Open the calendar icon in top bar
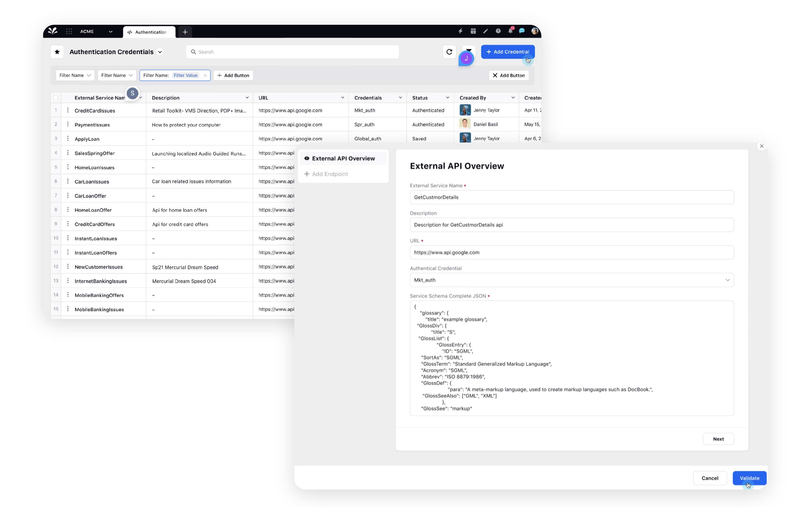This screenshot has height=507, width=812. click(x=473, y=31)
